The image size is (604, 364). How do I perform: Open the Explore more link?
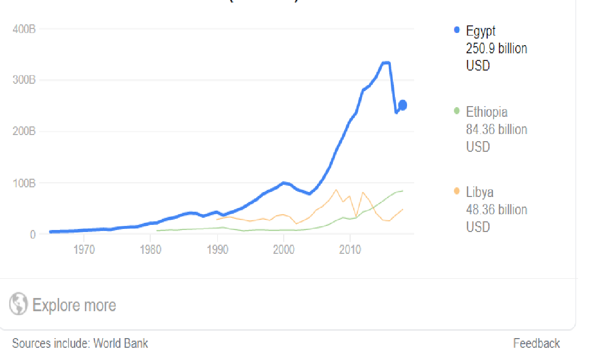tap(74, 305)
